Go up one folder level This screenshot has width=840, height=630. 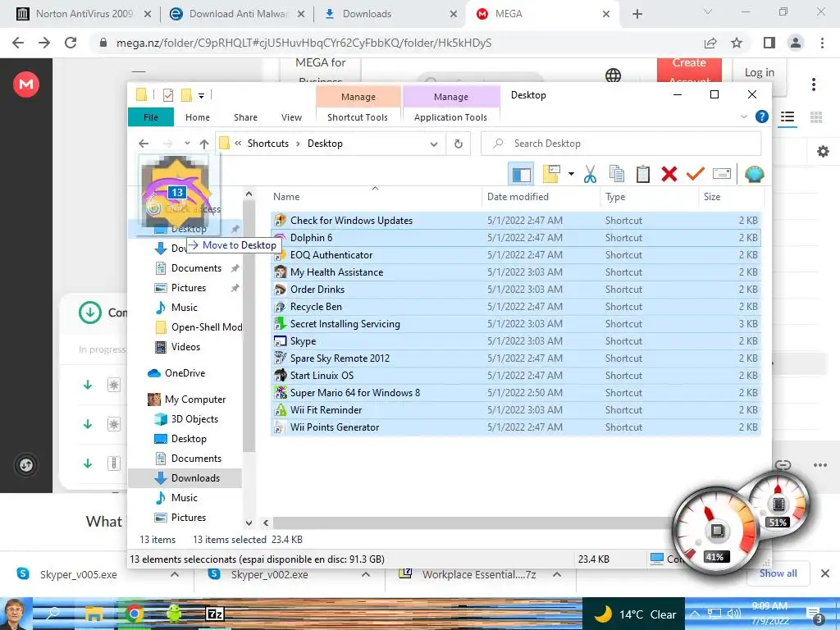tap(204, 144)
